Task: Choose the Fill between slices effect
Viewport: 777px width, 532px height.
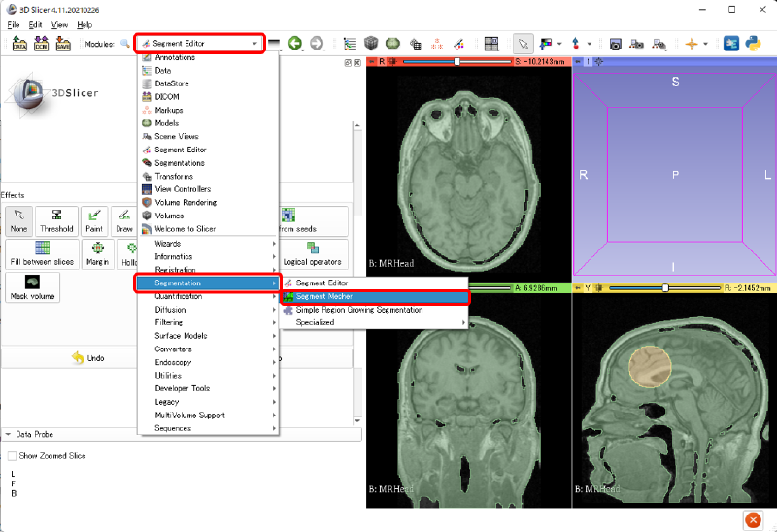Action: pos(42,253)
